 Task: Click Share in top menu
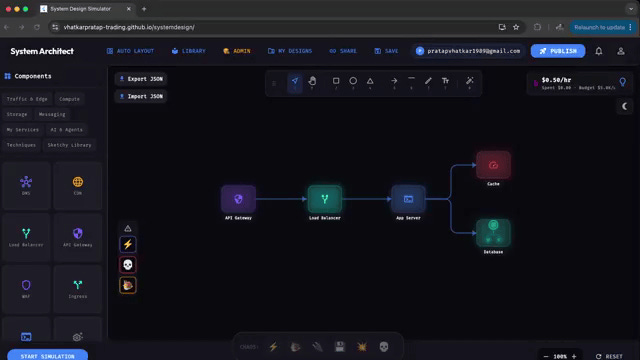point(343,51)
